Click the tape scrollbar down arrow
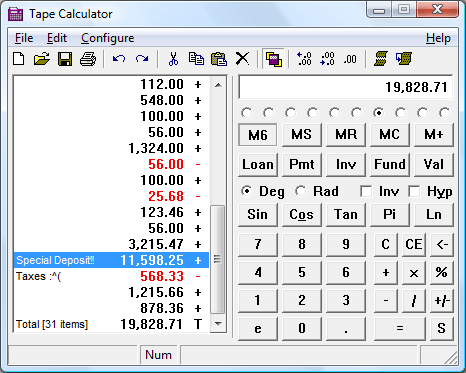Screen dimensions: 466x373 218,323
